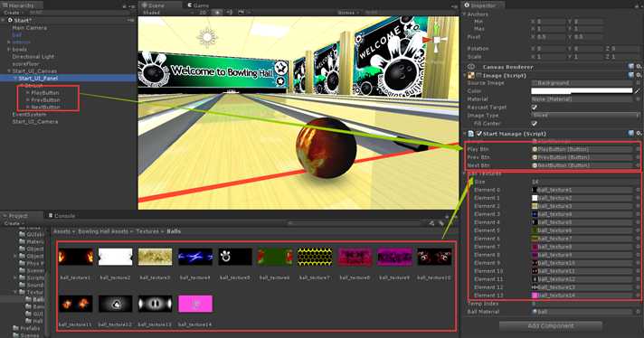Open the Gizmos menu in scene toolbar
Screen dimensions: 644x338
pyautogui.click(x=348, y=13)
